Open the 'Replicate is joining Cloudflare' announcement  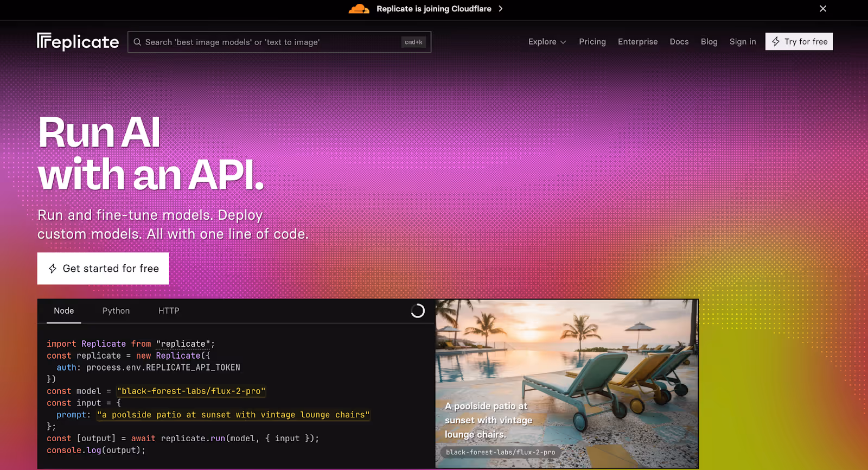[x=433, y=9]
